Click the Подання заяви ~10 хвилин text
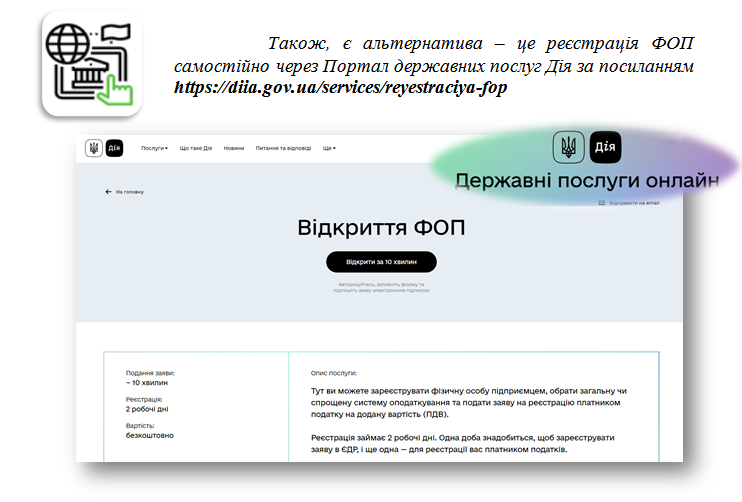 [150, 378]
